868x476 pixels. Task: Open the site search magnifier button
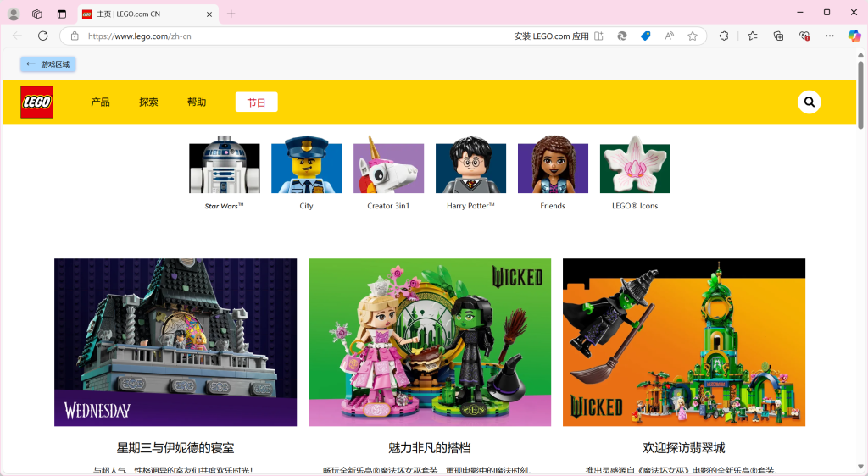point(809,102)
